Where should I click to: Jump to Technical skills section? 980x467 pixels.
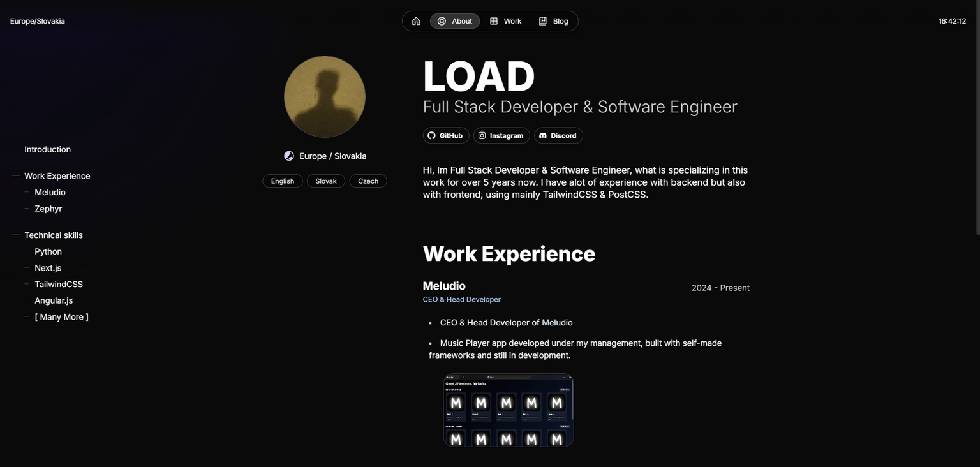point(54,235)
